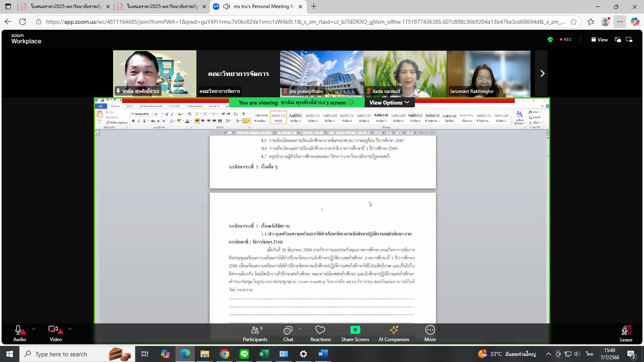Open LINE from the taskbar
Viewport: 644px width, 362px height.
click(x=244, y=354)
